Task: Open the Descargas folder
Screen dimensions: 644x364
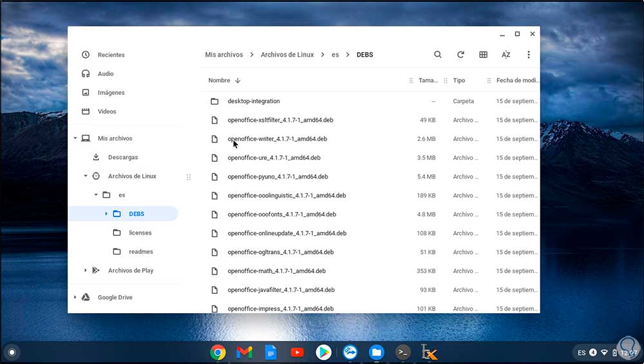Action: [x=123, y=157]
